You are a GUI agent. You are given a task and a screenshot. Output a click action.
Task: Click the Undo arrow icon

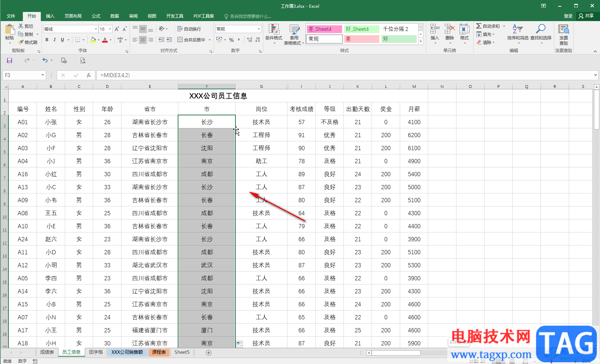pos(45,60)
